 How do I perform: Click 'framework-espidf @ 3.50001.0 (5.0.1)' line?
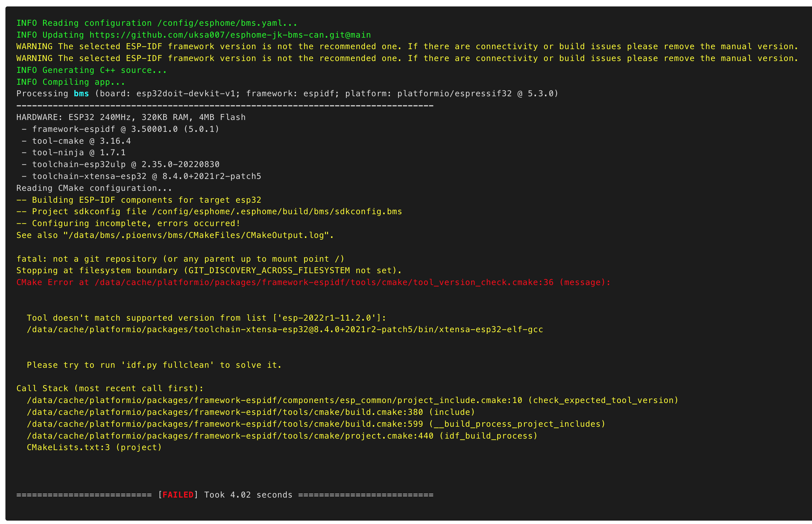click(120, 129)
